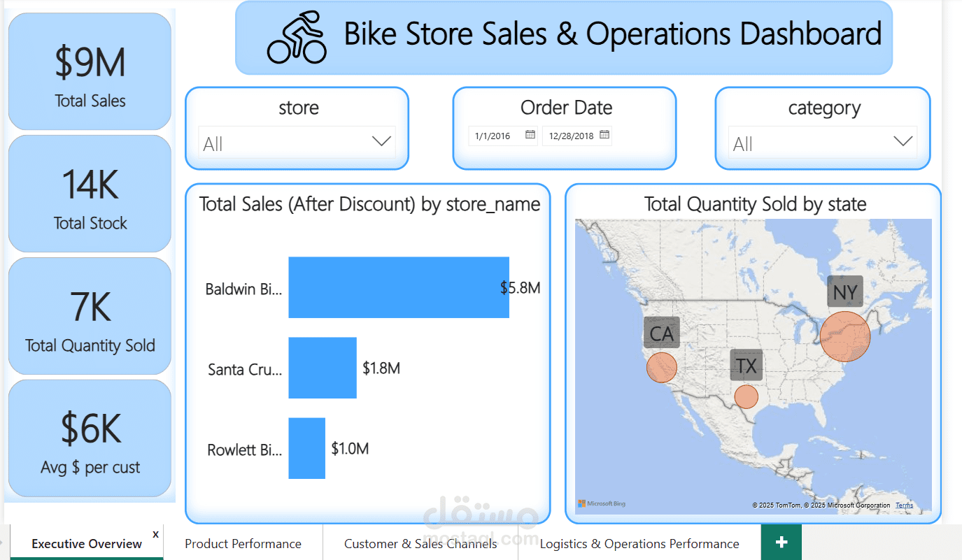Expand the store dropdown chevron showing All

[x=381, y=141]
